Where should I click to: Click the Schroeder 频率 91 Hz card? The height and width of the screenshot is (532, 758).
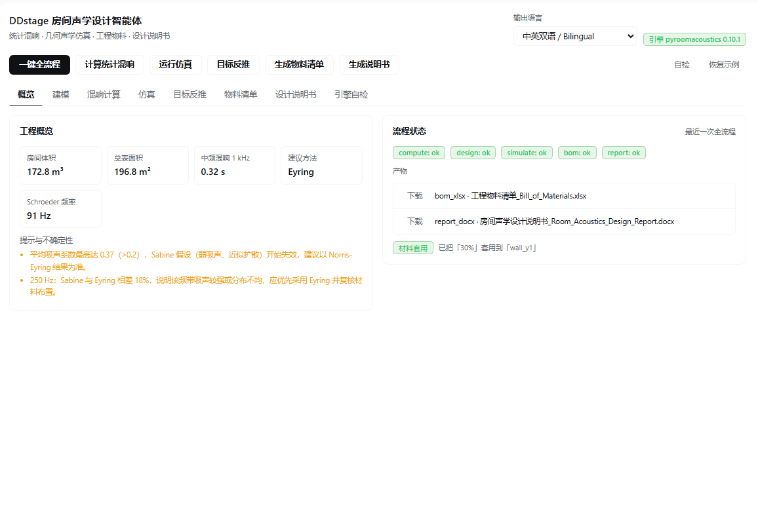pos(61,209)
